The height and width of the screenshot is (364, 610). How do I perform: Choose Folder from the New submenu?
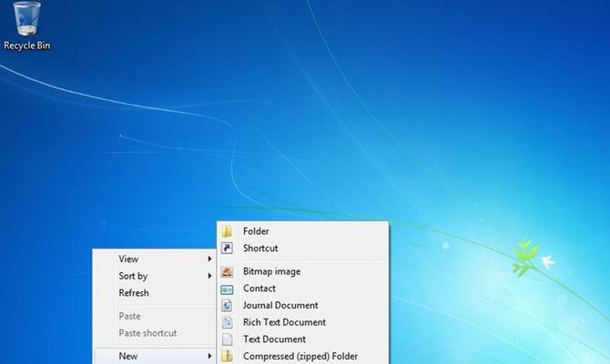[x=302, y=231]
